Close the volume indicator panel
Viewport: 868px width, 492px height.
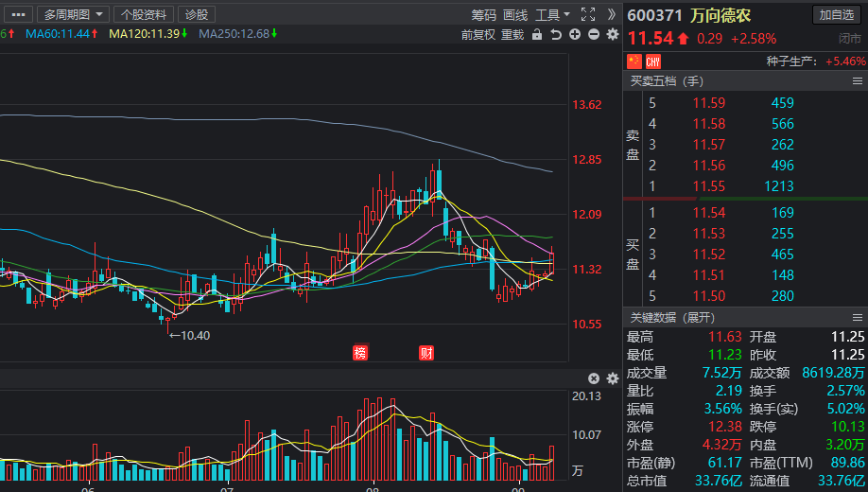[x=594, y=378]
